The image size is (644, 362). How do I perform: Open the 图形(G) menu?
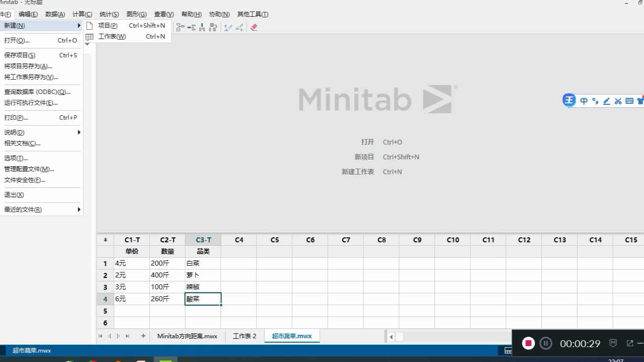[137, 14]
